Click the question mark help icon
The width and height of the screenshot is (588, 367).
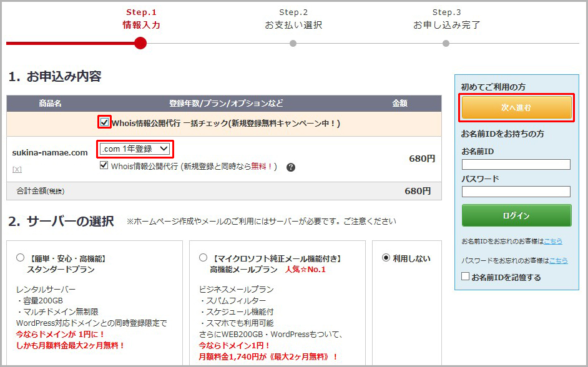click(x=290, y=167)
